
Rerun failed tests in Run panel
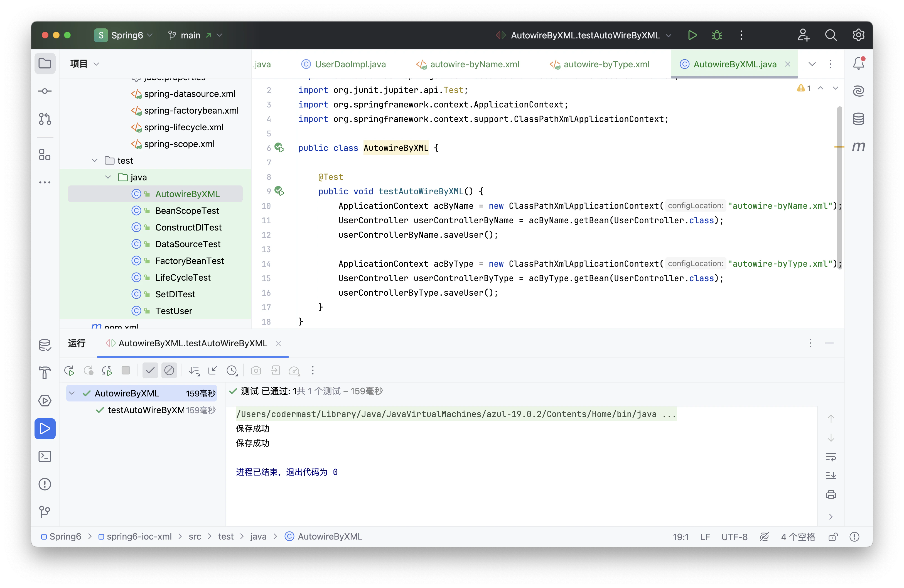(x=88, y=370)
